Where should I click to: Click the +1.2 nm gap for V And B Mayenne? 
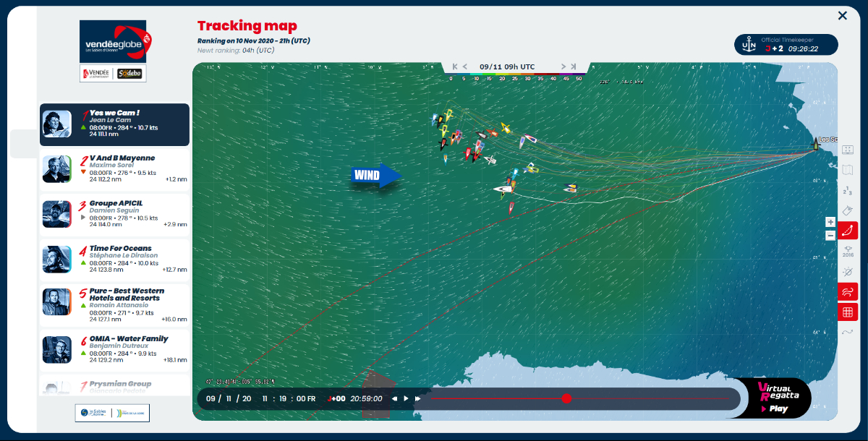(x=176, y=179)
